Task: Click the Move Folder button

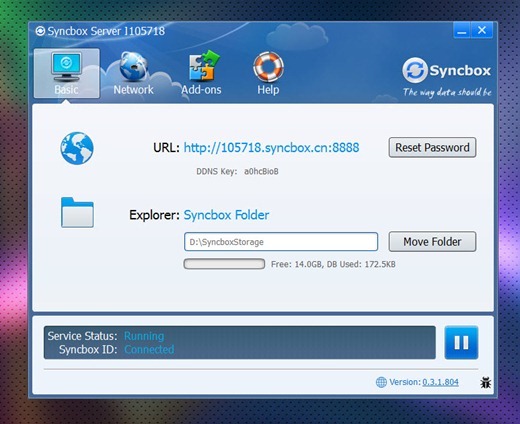Action: click(432, 242)
